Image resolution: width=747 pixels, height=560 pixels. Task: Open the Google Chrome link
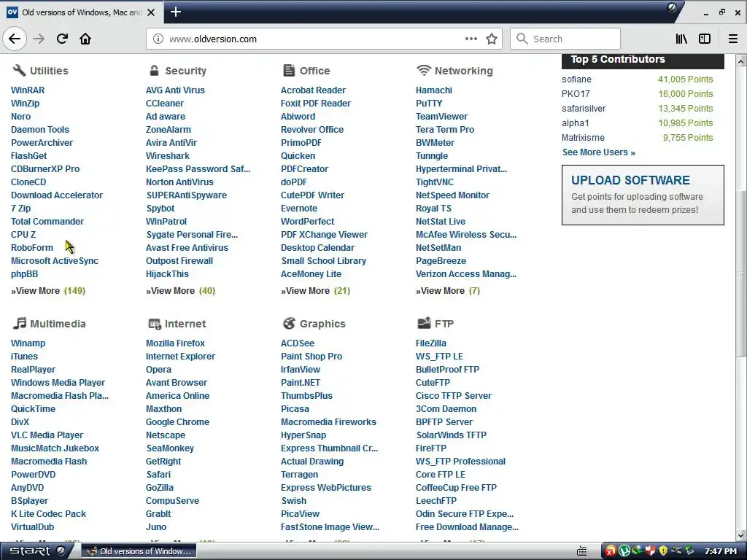[178, 422]
